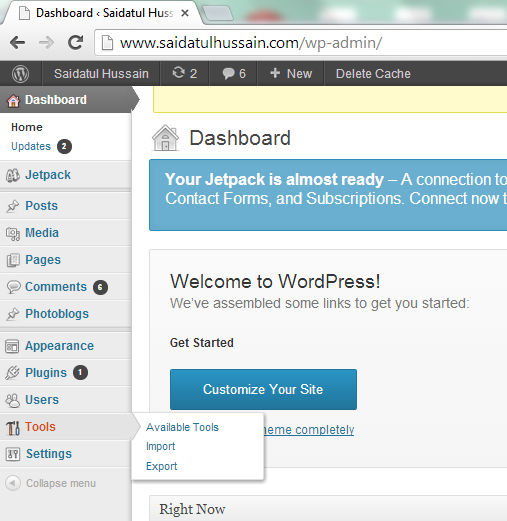
Task: Select Available Tools from Tools submenu
Action: pyautogui.click(x=182, y=427)
